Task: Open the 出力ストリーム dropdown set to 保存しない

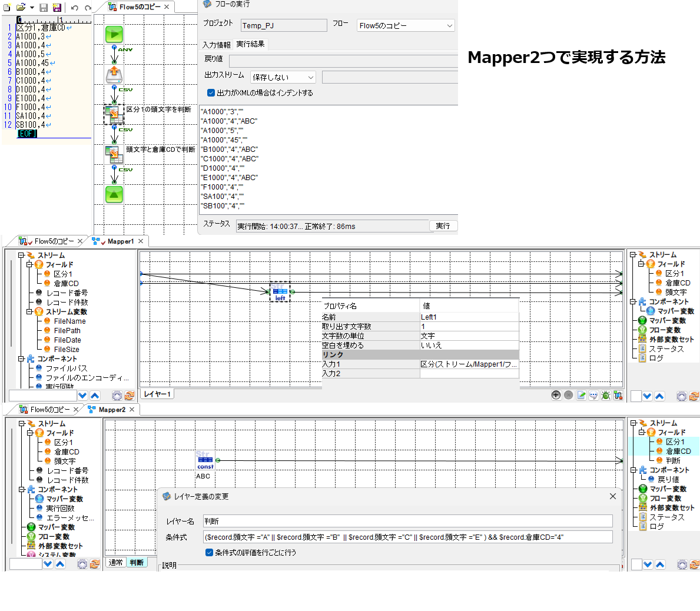Action: point(283,77)
